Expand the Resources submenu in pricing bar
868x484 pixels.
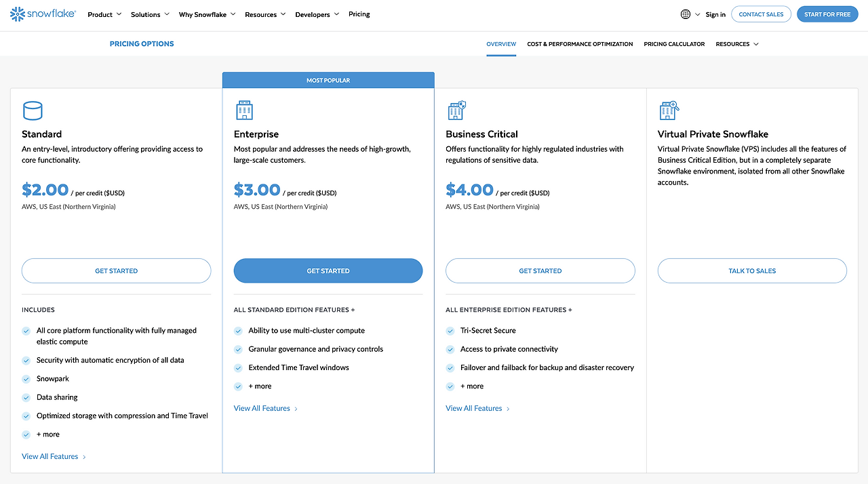coord(737,44)
